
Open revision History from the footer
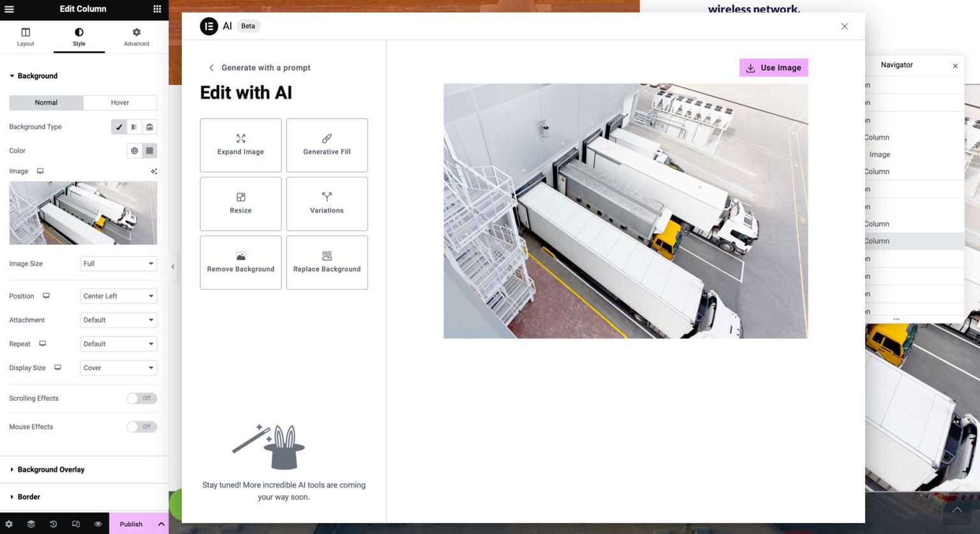tap(54, 524)
